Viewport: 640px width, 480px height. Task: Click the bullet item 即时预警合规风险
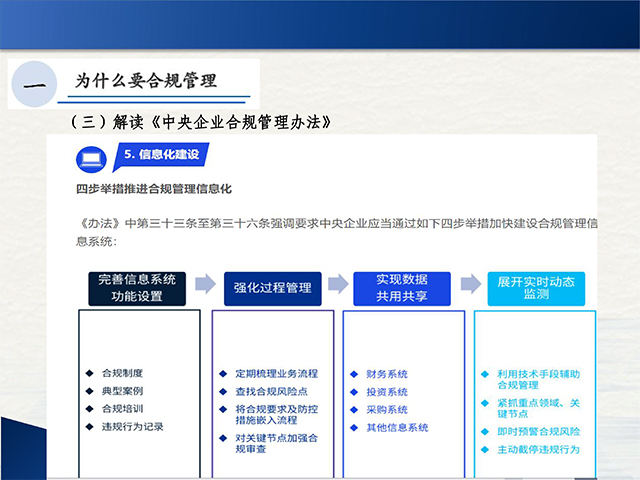click(x=538, y=431)
